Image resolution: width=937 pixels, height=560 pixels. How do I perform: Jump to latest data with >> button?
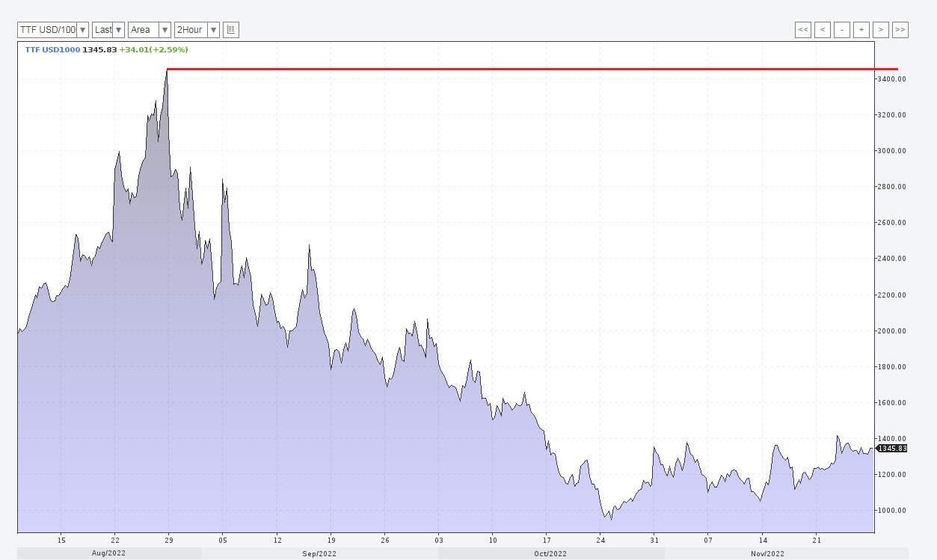pos(900,30)
